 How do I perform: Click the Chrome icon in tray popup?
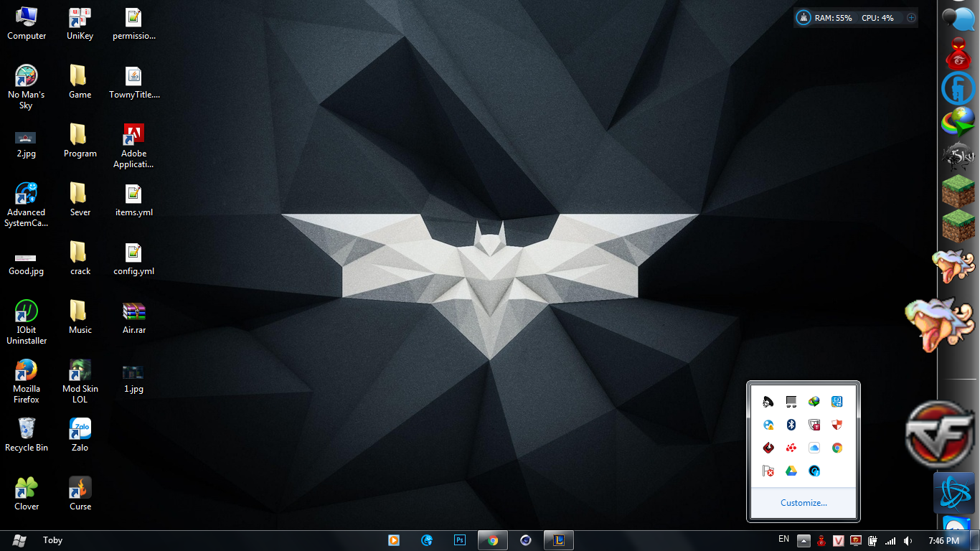[837, 448]
